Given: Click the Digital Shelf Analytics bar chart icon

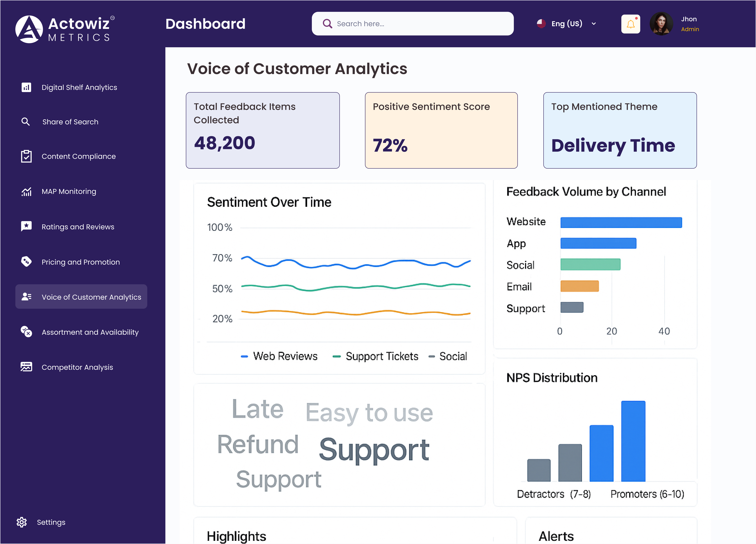Looking at the screenshot, I should point(26,87).
